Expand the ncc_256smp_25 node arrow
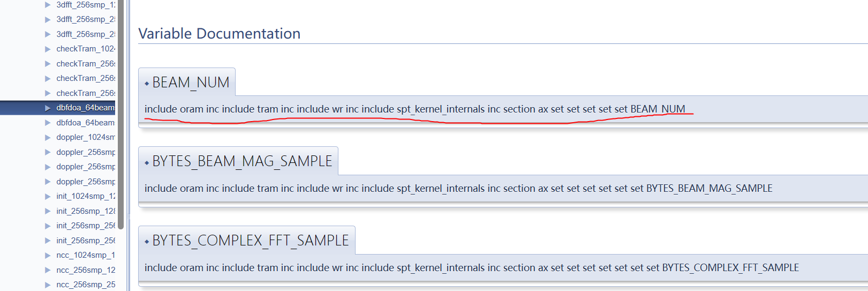This screenshot has height=291, width=868. (48, 285)
